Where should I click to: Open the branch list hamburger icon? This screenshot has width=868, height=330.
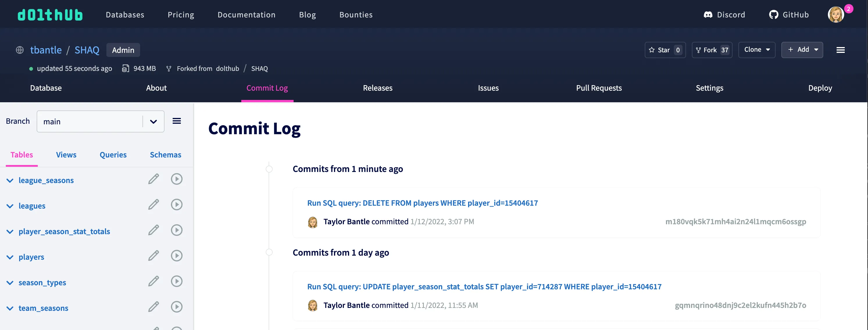click(176, 121)
